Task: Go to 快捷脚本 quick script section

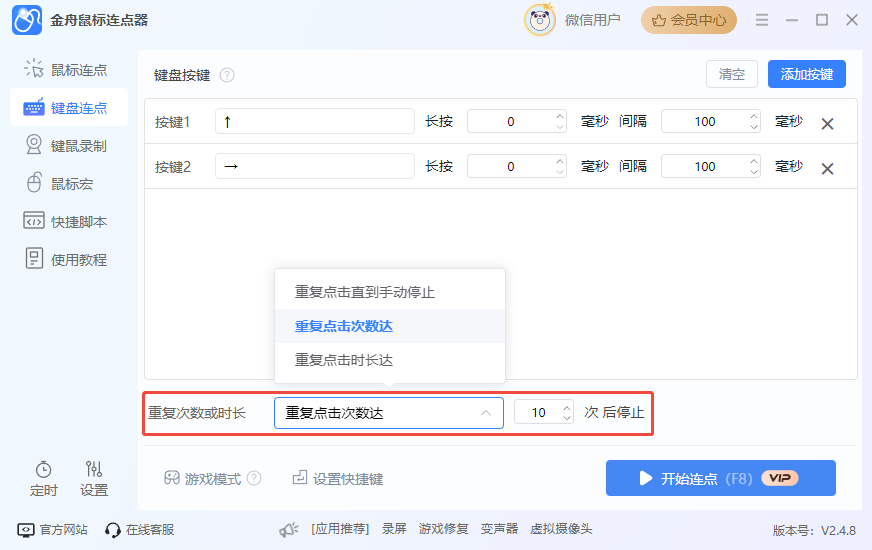Action: tap(66, 221)
